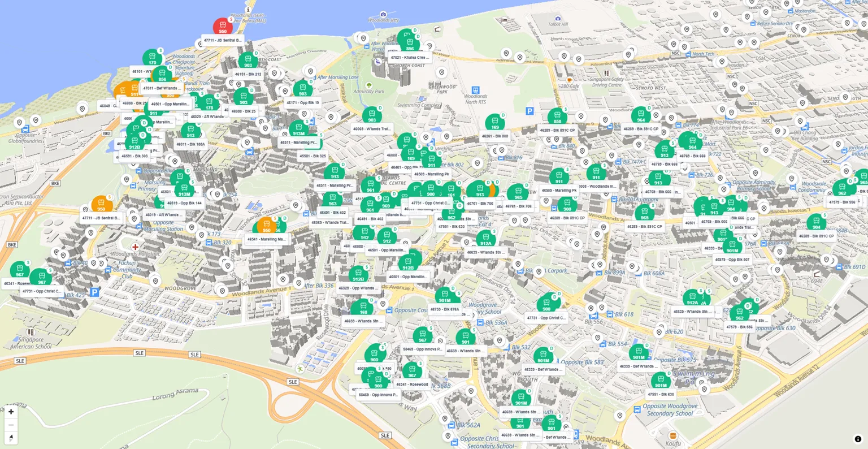Zoom out with the minus button
Image resolution: width=868 pixels, height=449 pixels.
[11, 425]
